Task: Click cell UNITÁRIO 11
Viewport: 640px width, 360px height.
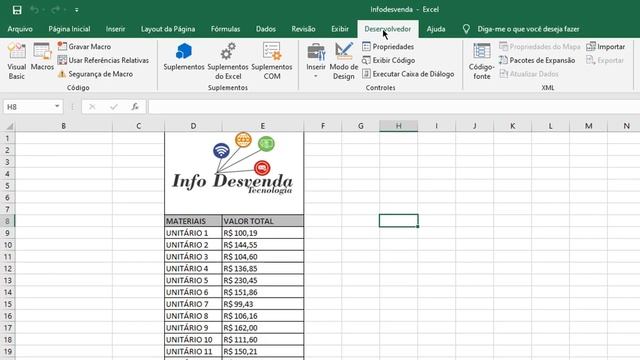Action: 193,351
